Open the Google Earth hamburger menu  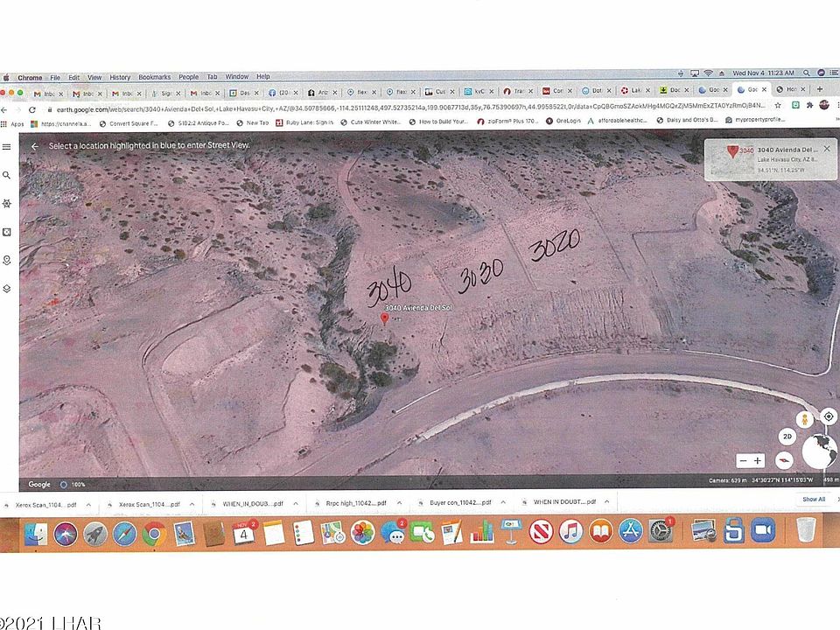pyautogui.click(x=6, y=147)
